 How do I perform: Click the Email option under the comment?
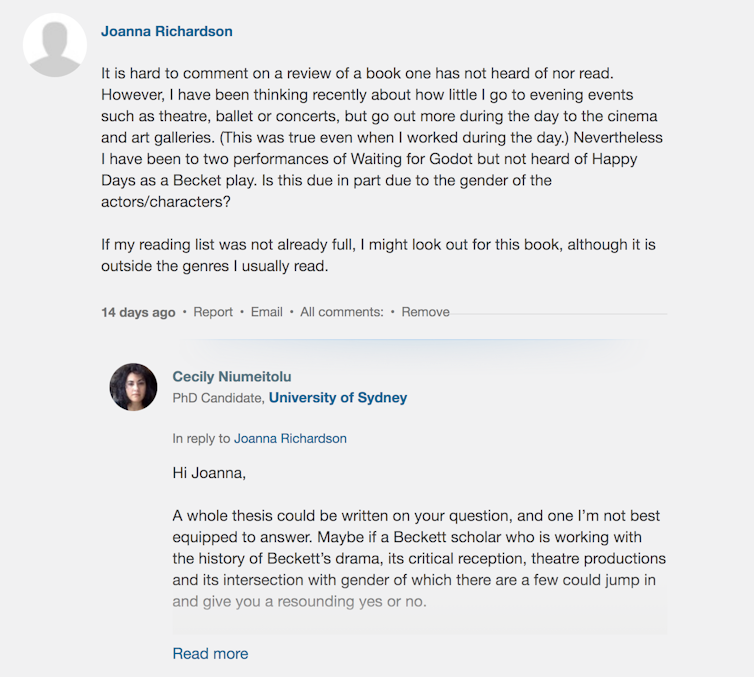click(267, 312)
